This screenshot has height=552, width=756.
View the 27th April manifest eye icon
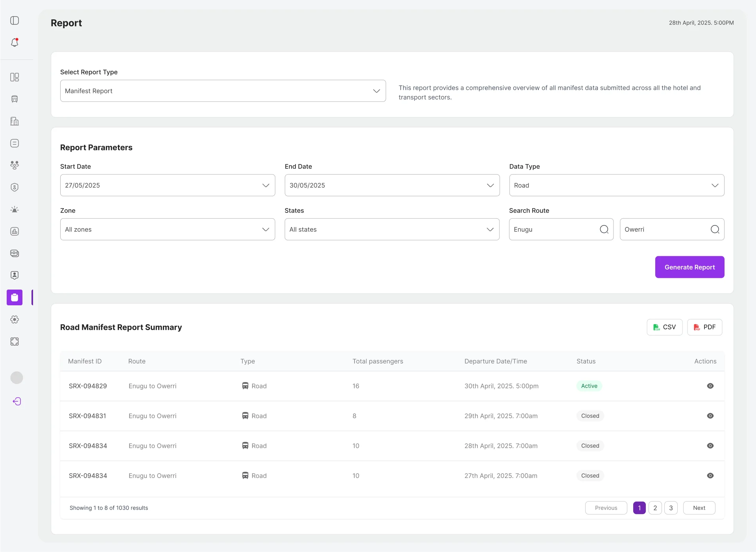tap(710, 476)
